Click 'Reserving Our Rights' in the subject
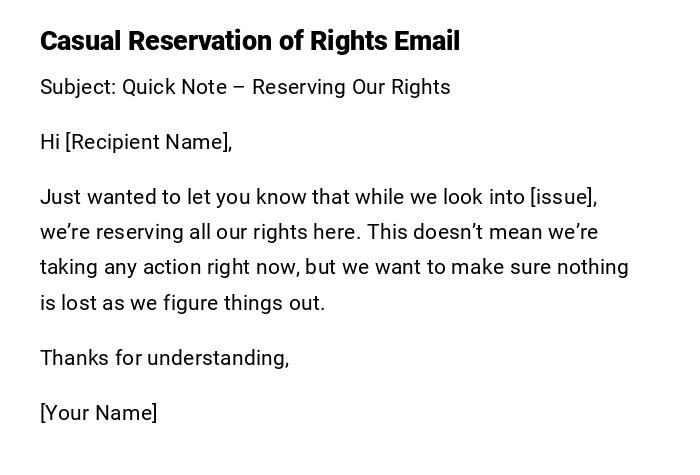Screen dimensions: 700x475 (351, 87)
